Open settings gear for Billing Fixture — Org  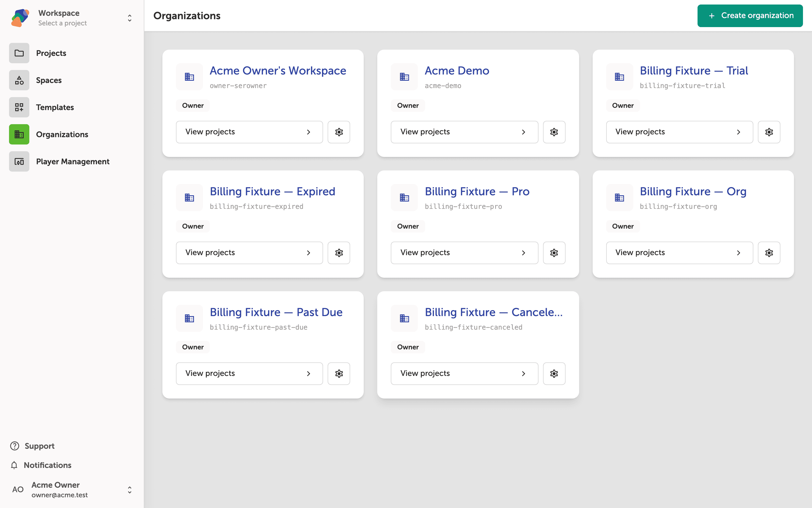pyautogui.click(x=769, y=253)
